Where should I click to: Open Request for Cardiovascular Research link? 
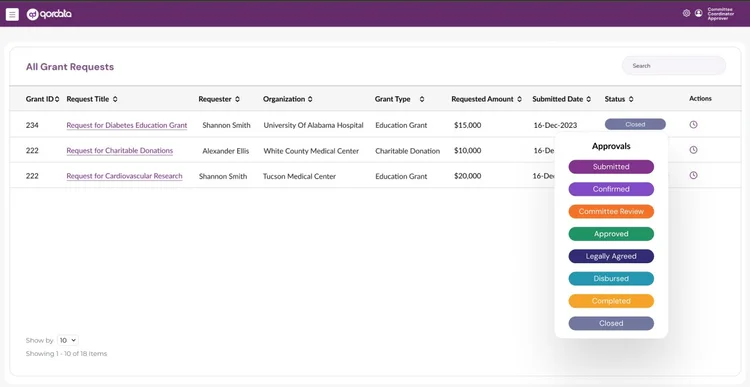coord(124,176)
